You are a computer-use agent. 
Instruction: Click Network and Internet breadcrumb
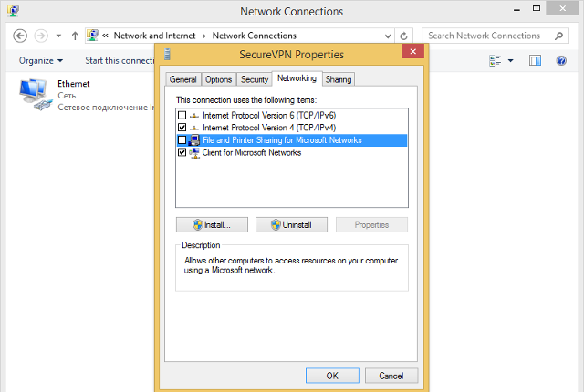point(154,36)
